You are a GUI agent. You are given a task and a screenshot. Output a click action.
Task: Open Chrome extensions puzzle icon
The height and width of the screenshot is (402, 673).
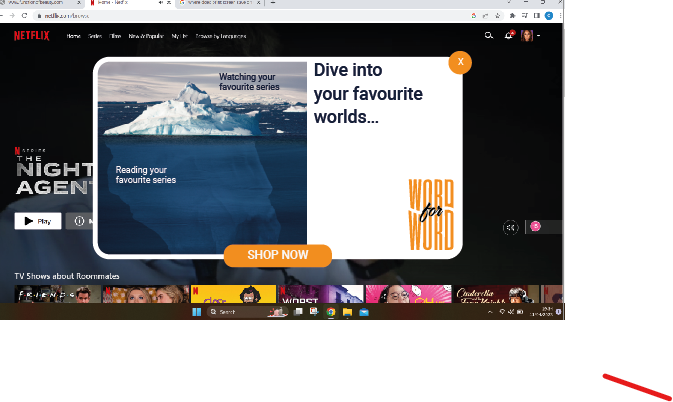pos(512,16)
